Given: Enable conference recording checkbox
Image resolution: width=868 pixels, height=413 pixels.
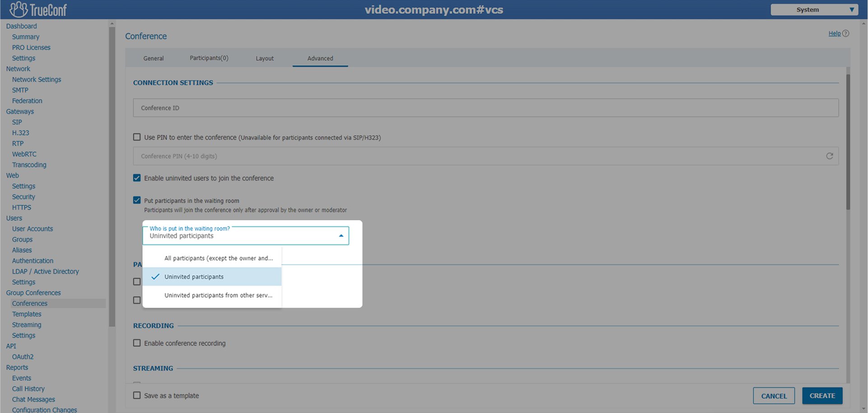Looking at the screenshot, I should pyautogui.click(x=137, y=343).
